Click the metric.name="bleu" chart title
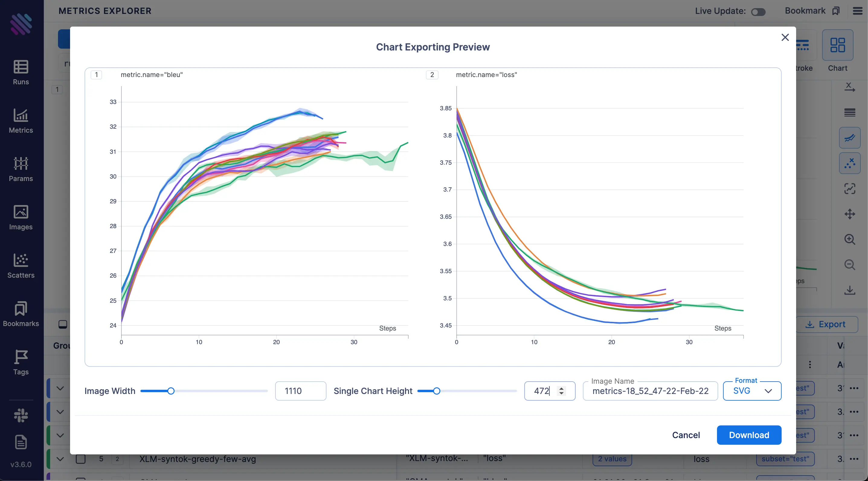868x481 pixels. [152, 75]
